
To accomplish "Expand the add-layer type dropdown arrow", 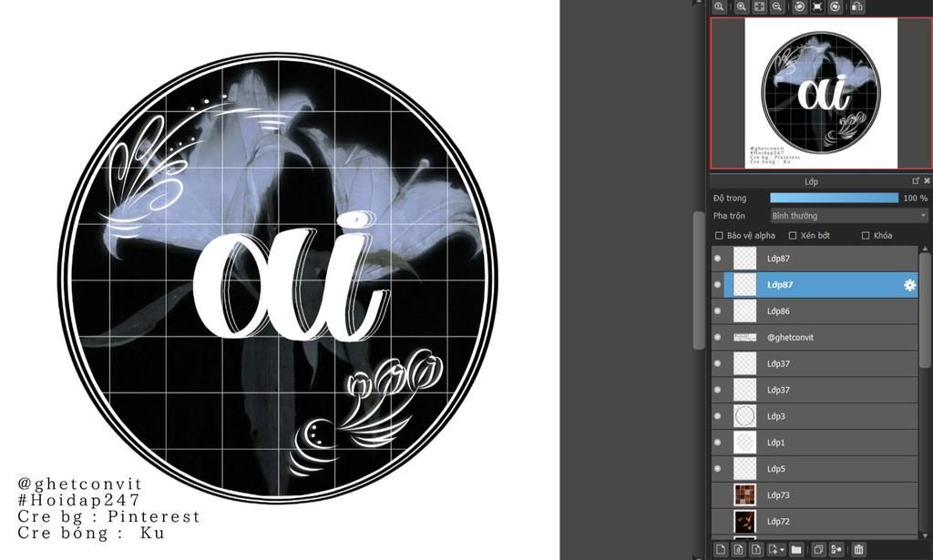I will (782, 550).
